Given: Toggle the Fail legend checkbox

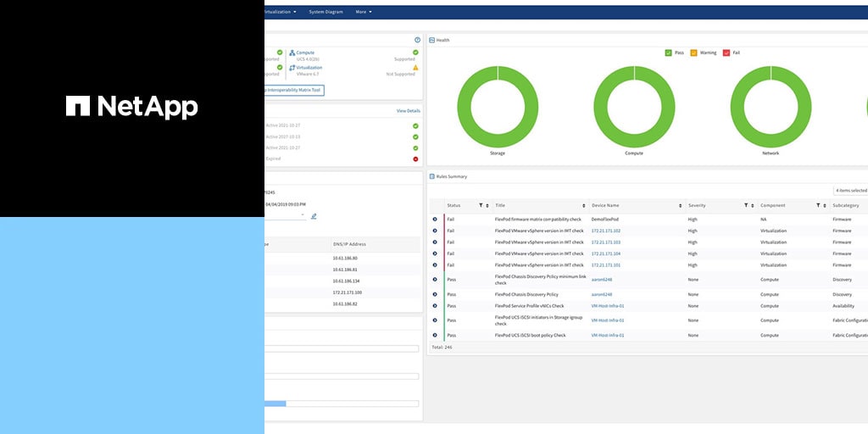Looking at the screenshot, I should [x=726, y=53].
